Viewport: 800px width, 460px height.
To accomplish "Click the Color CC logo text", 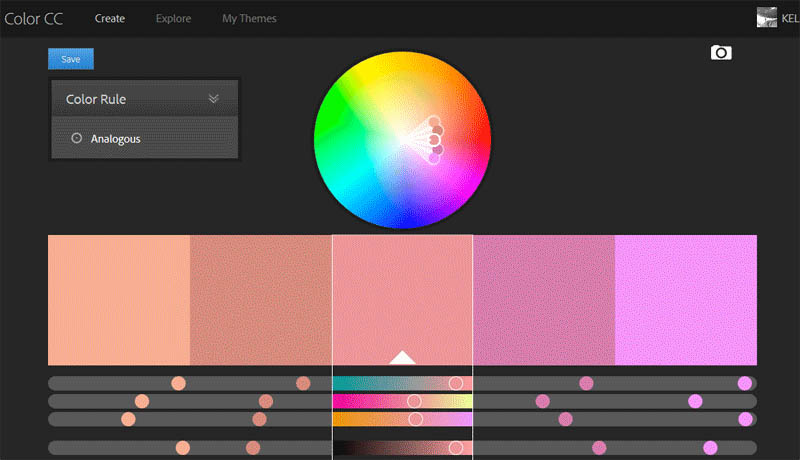I will click(33, 18).
